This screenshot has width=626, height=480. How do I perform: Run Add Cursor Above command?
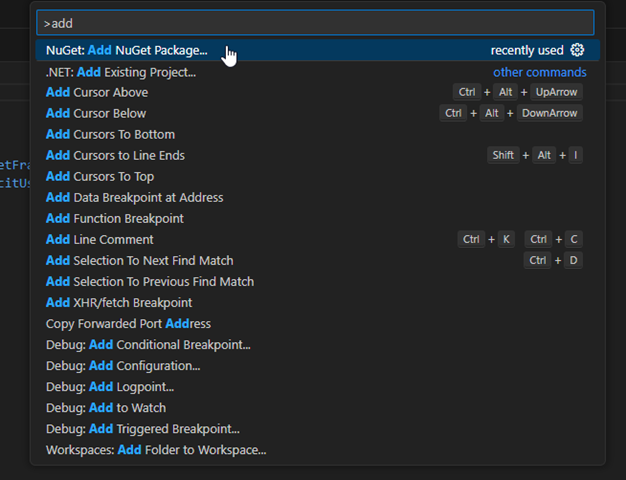(317, 92)
